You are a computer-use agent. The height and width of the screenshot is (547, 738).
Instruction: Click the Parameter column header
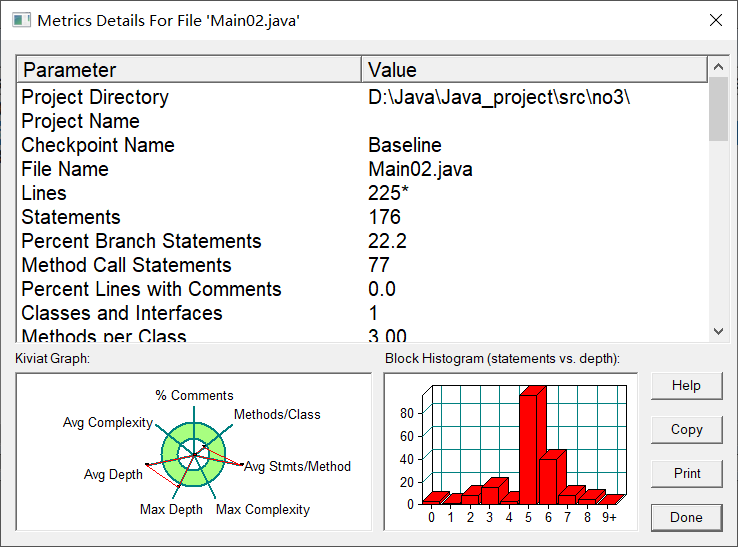coord(189,70)
